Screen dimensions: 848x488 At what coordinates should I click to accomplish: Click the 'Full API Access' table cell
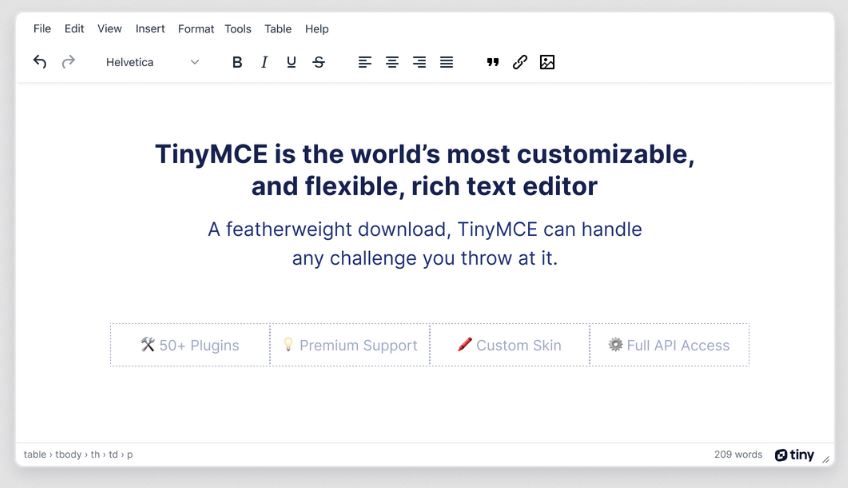coord(670,345)
